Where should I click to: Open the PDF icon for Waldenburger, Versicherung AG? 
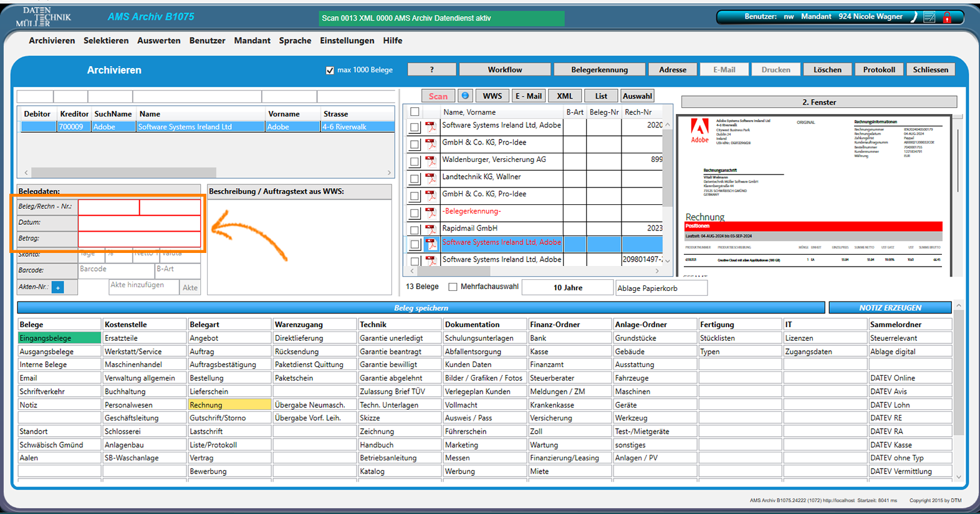431,161
